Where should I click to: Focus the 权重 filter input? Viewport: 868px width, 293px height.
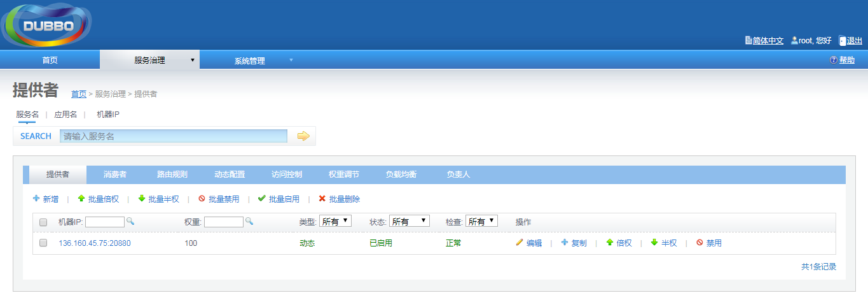click(224, 222)
